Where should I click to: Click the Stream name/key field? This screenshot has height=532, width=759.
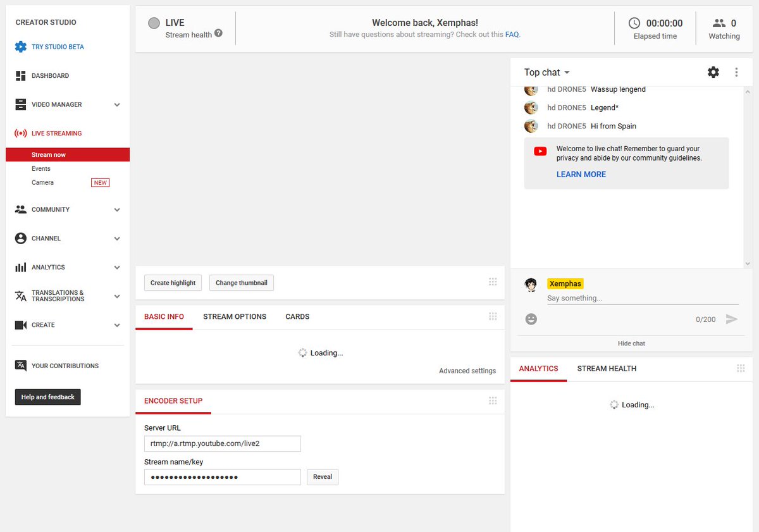point(223,477)
